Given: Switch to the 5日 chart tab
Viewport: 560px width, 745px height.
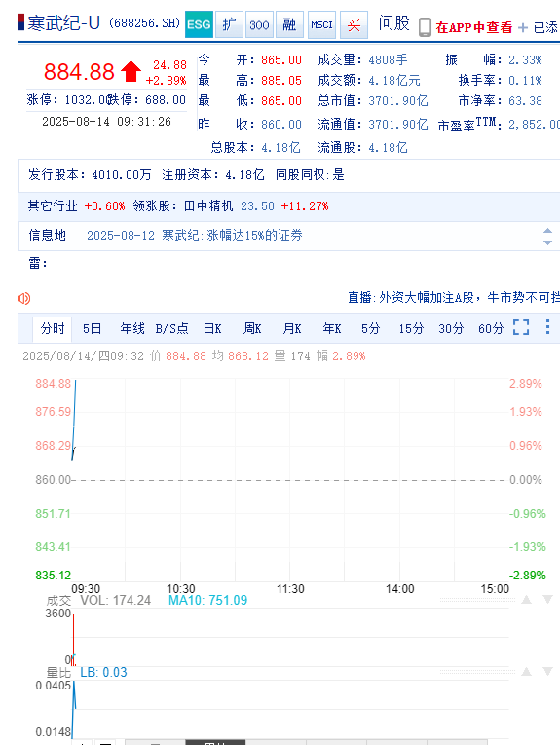Looking at the screenshot, I should [x=93, y=329].
